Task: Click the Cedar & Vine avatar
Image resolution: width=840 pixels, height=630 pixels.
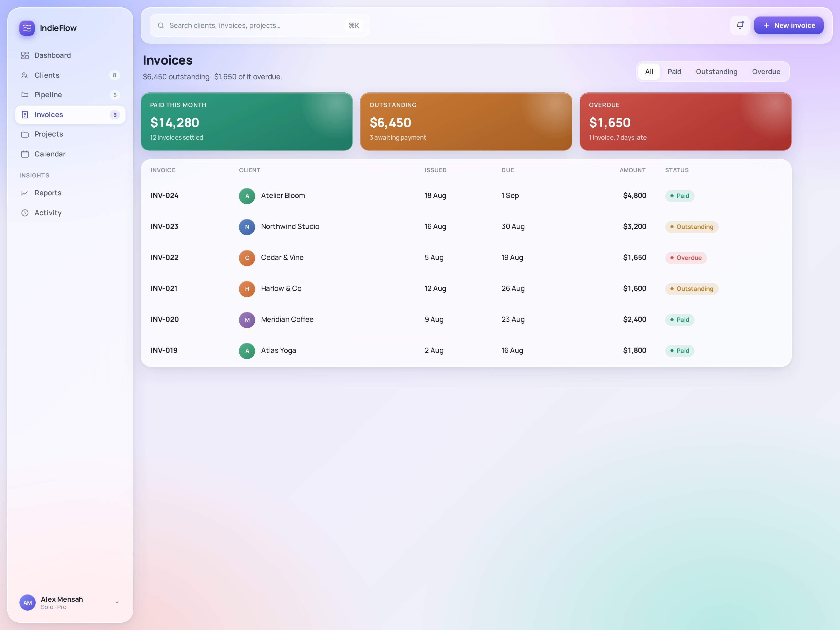Action: (247, 258)
